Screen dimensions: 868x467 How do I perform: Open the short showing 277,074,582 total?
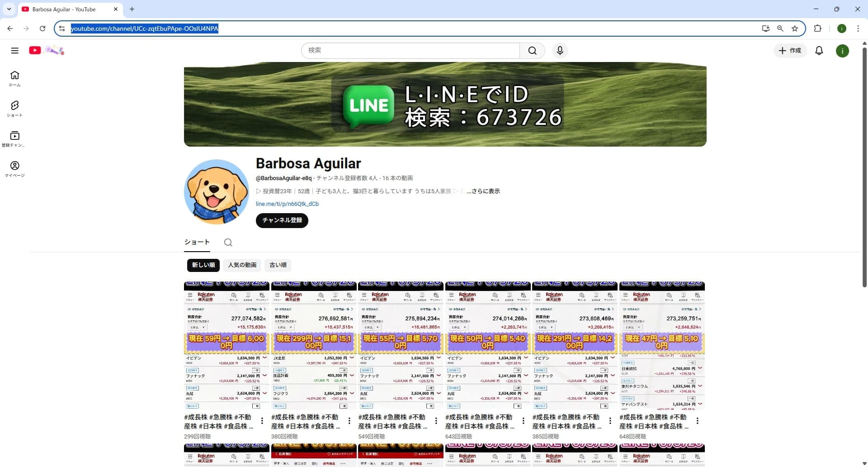tap(226, 346)
